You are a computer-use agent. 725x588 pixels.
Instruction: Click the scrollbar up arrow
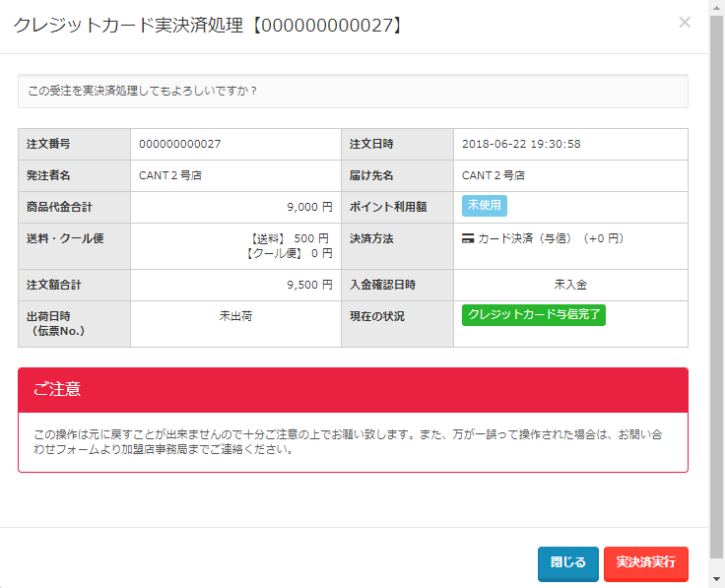pos(716,7)
